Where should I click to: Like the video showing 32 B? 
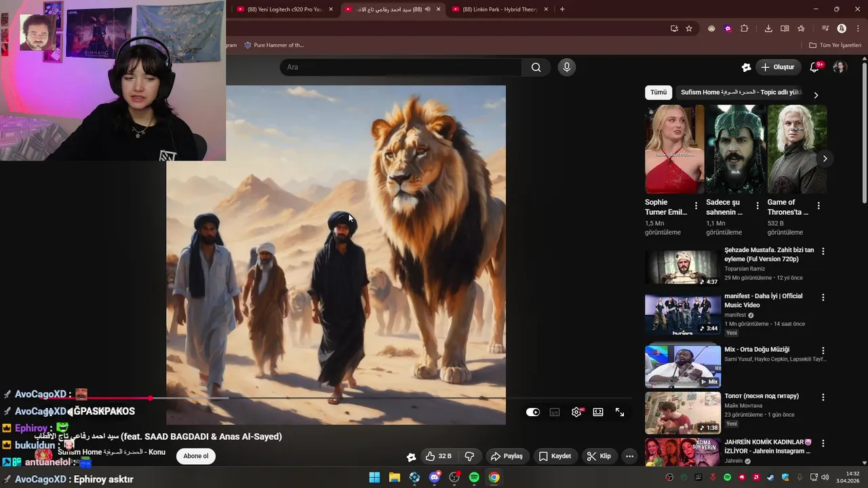(x=439, y=456)
